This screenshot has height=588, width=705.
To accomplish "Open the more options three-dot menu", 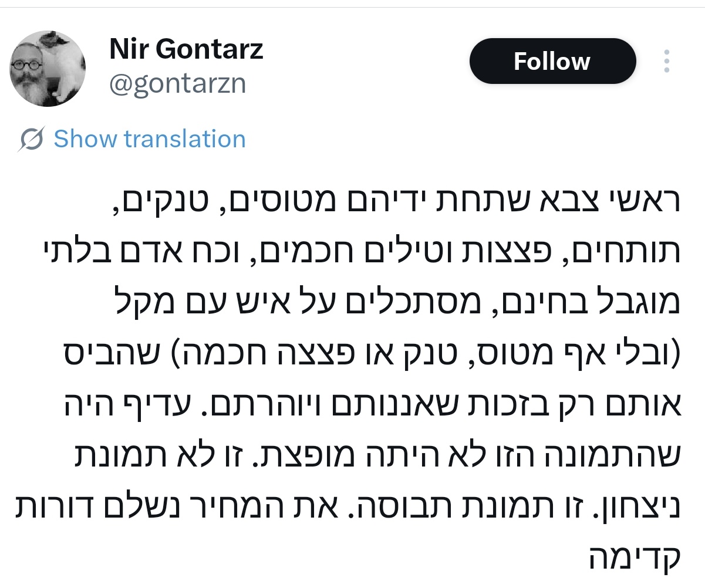I will 667,61.
